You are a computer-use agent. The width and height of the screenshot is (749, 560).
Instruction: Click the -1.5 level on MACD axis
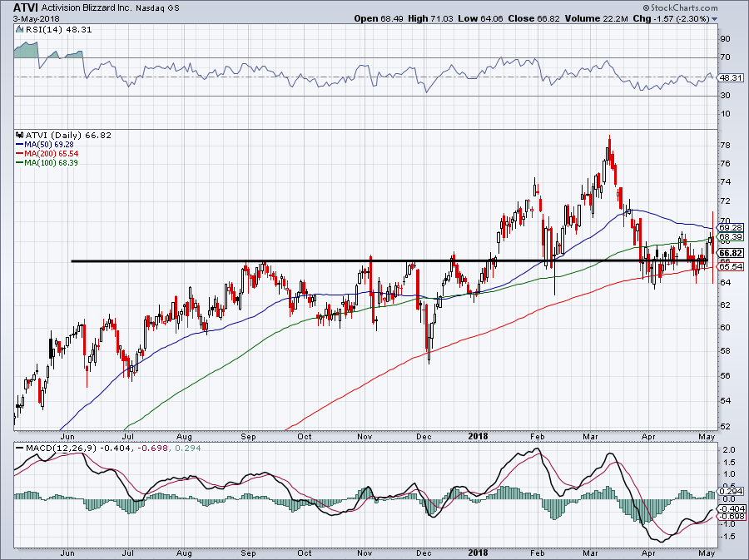(727, 537)
